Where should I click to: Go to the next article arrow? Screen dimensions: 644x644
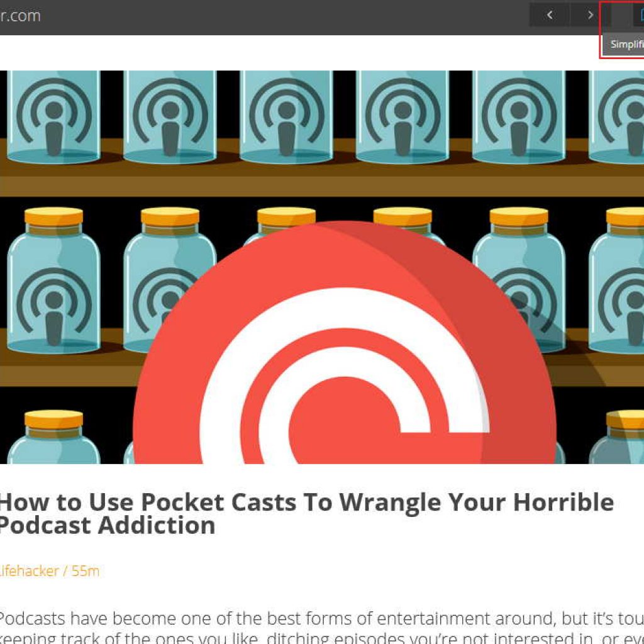tap(590, 15)
